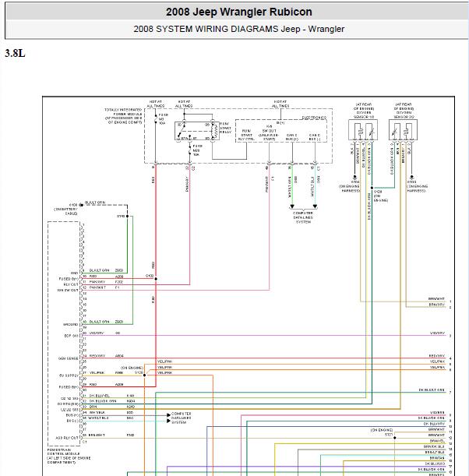The height and width of the screenshot is (476, 469).
Task: Click the 'Totally Integrated Power Module' label
Action: 123,115
